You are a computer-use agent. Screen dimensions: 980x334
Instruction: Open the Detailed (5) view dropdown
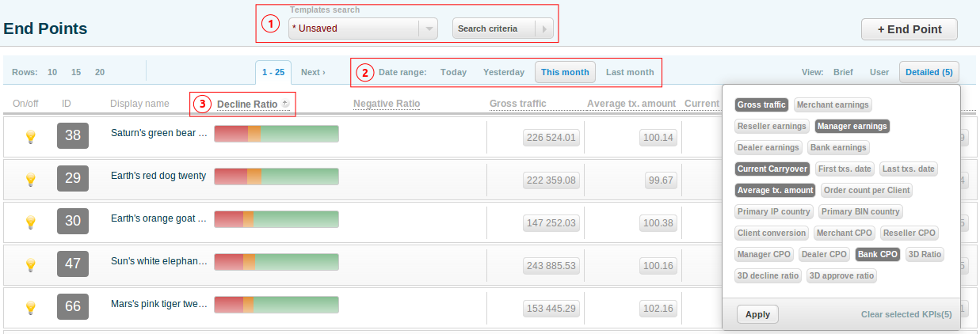[x=929, y=72]
